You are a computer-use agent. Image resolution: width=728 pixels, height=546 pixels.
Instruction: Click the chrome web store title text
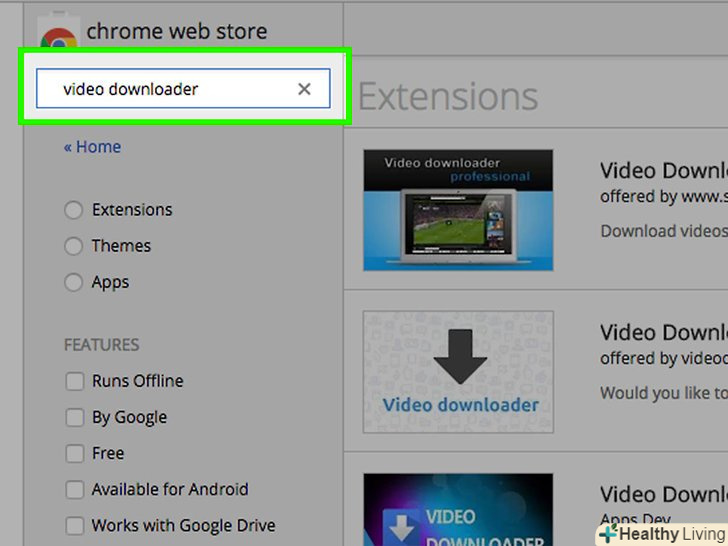pos(177,32)
